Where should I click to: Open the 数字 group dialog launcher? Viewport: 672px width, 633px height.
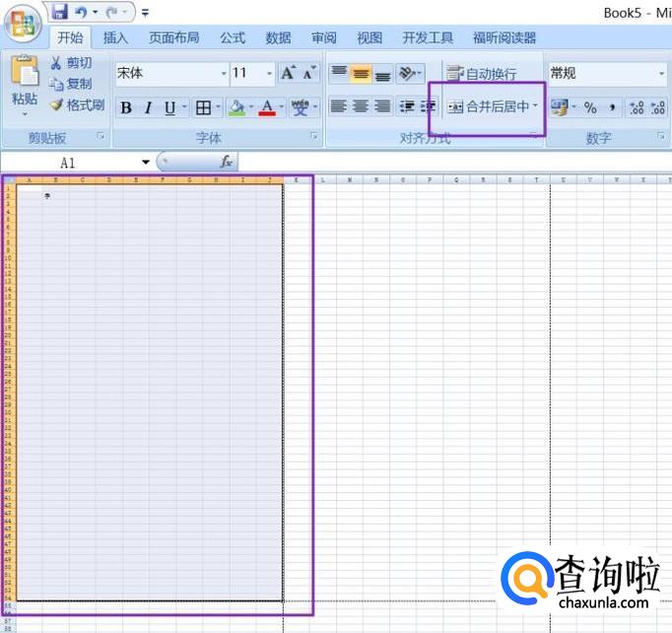coord(661,136)
